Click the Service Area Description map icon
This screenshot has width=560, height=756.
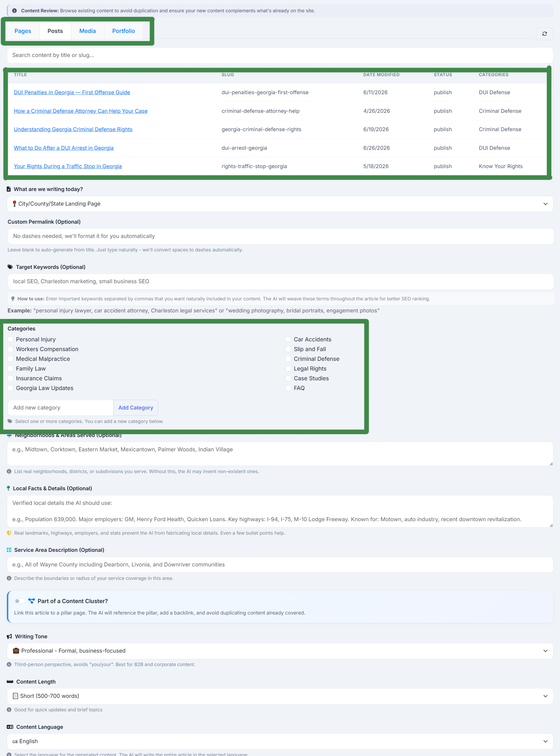click(9, 550)
